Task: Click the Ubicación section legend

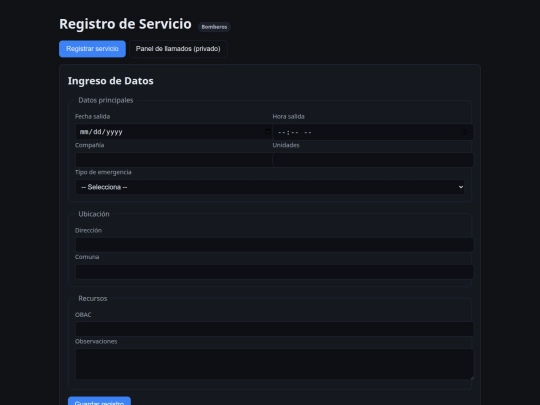Action: point(94,214)
